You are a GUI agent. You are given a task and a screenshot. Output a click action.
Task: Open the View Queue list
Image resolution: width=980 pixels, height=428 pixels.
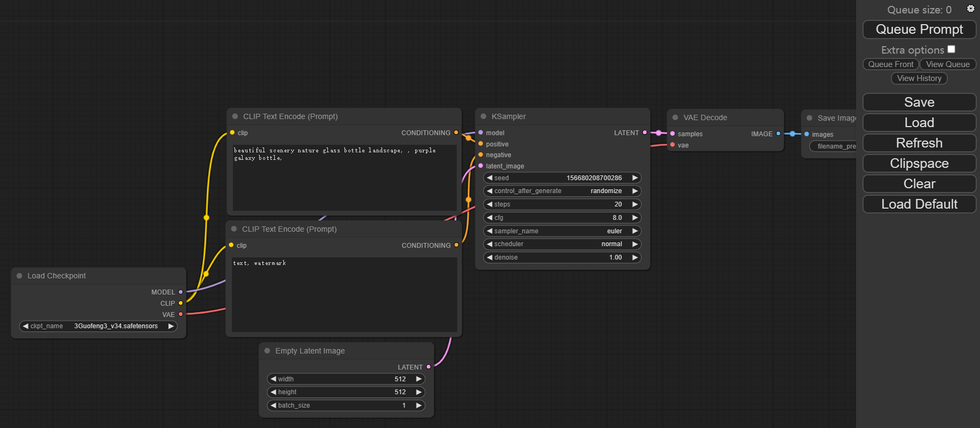[x=947, y=64]
